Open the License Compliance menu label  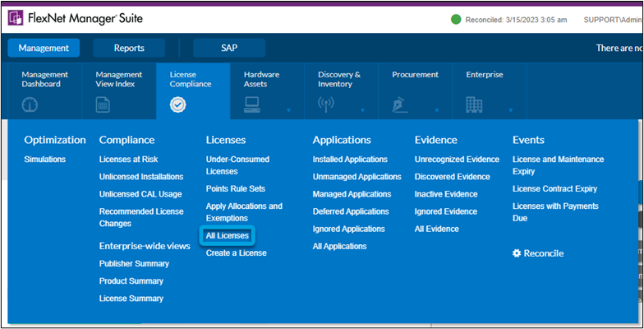(x=191, y=79)
